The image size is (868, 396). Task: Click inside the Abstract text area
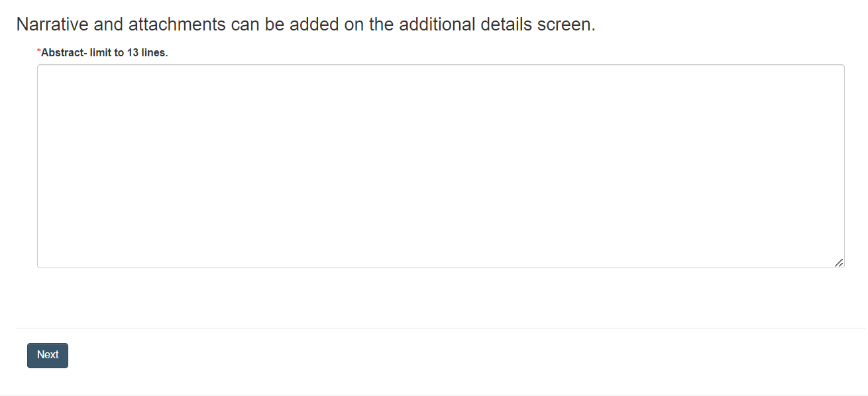[441, 166]
